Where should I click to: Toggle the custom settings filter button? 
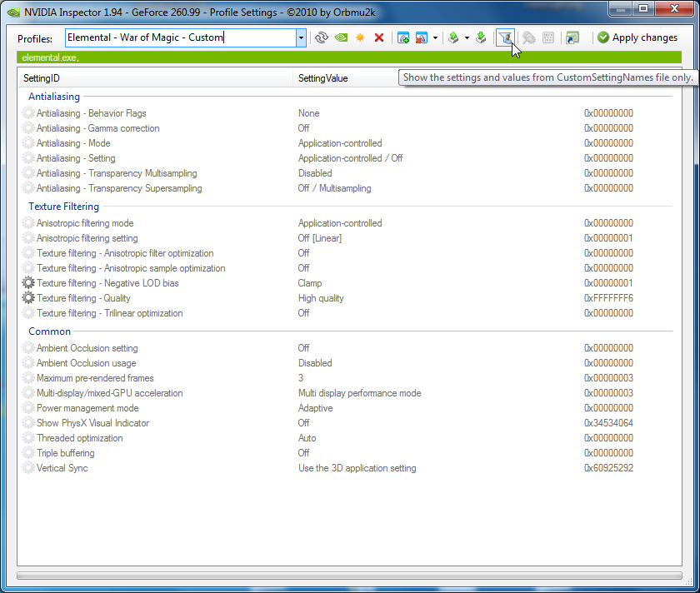pyautogui.click(x=505, y=37)
